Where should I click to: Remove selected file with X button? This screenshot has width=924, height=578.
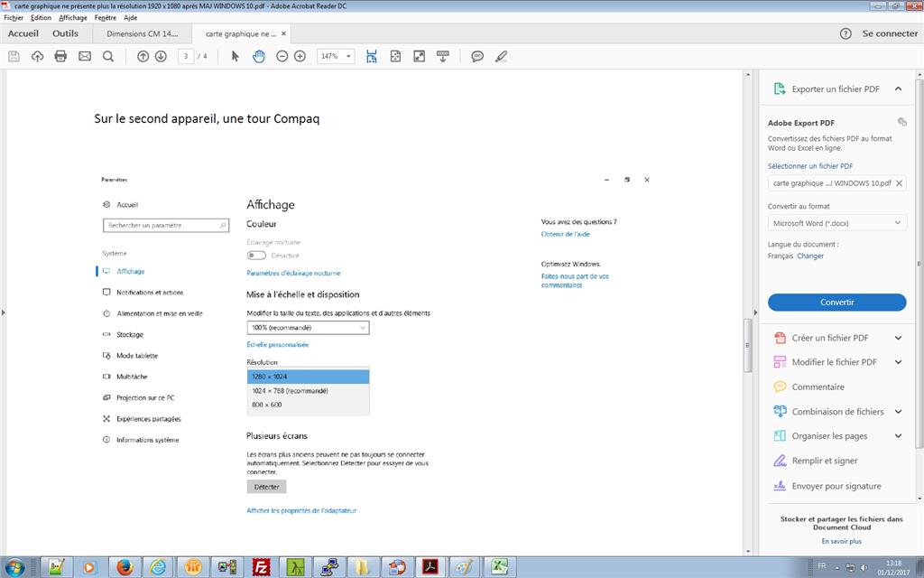coord(900,183)
